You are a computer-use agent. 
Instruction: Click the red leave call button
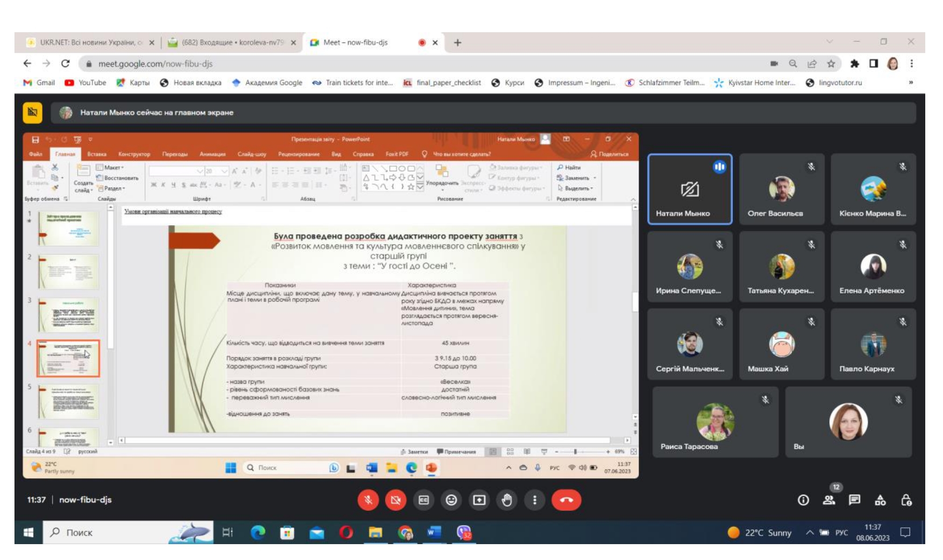tap(566, 500)
